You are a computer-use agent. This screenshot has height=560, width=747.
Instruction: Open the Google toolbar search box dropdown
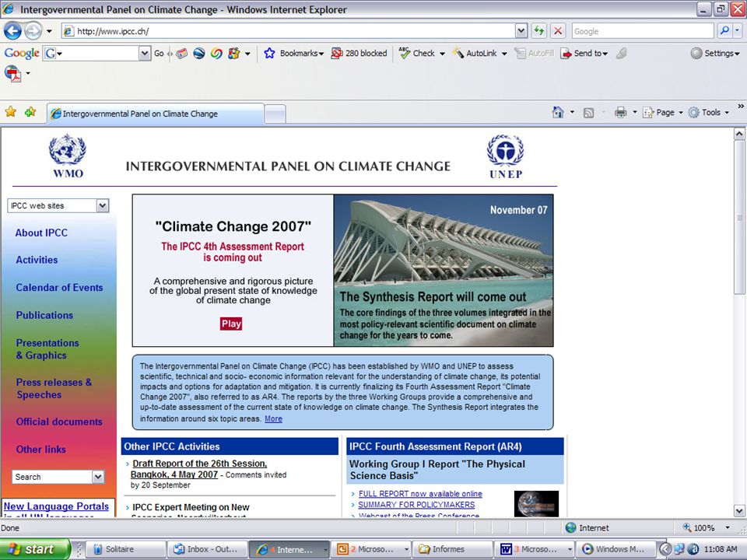tap(145, 54)
